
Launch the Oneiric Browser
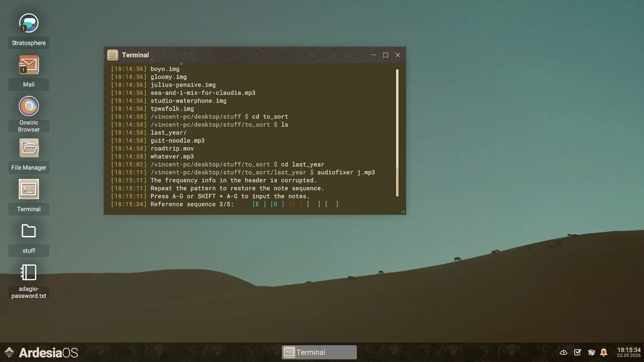29,106
